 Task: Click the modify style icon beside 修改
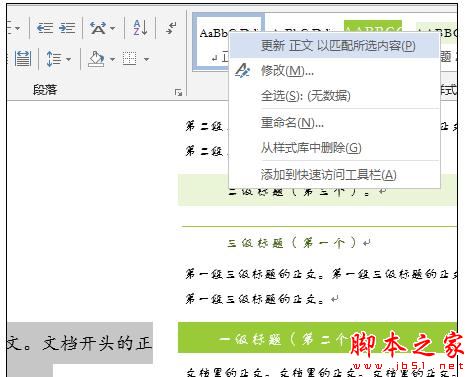[243, 71]
